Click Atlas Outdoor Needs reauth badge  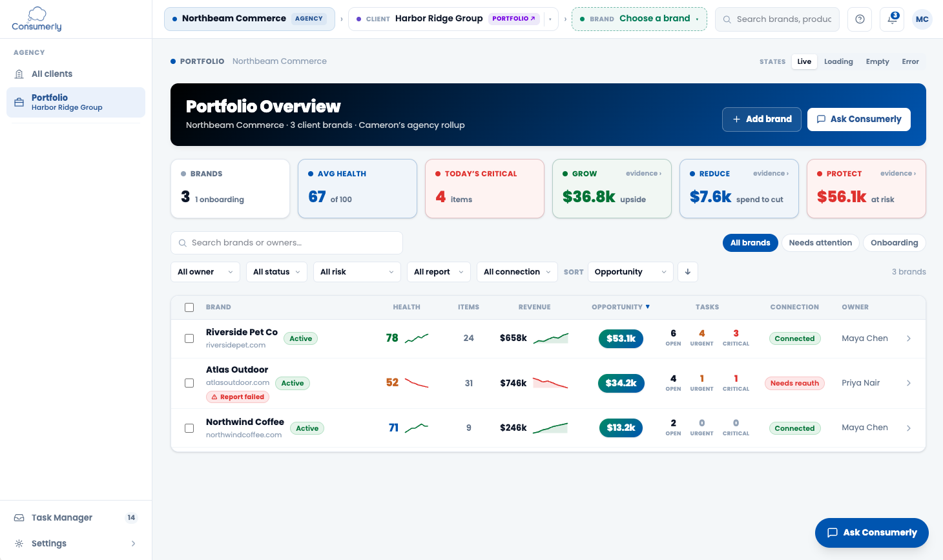794,383
